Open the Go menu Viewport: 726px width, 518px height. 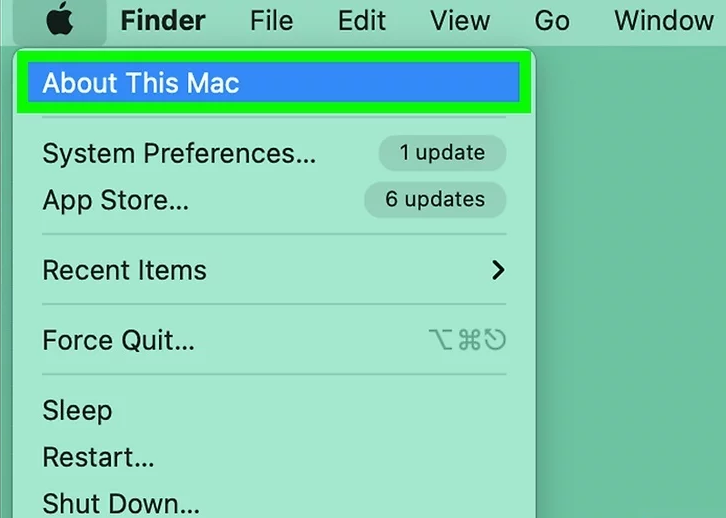pos(552,21)
